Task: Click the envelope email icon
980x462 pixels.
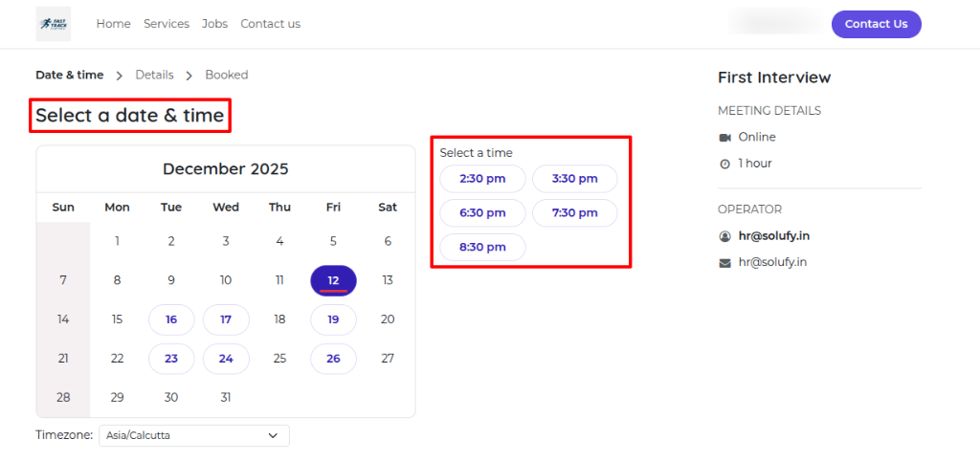Action: [x=724, y=263]
